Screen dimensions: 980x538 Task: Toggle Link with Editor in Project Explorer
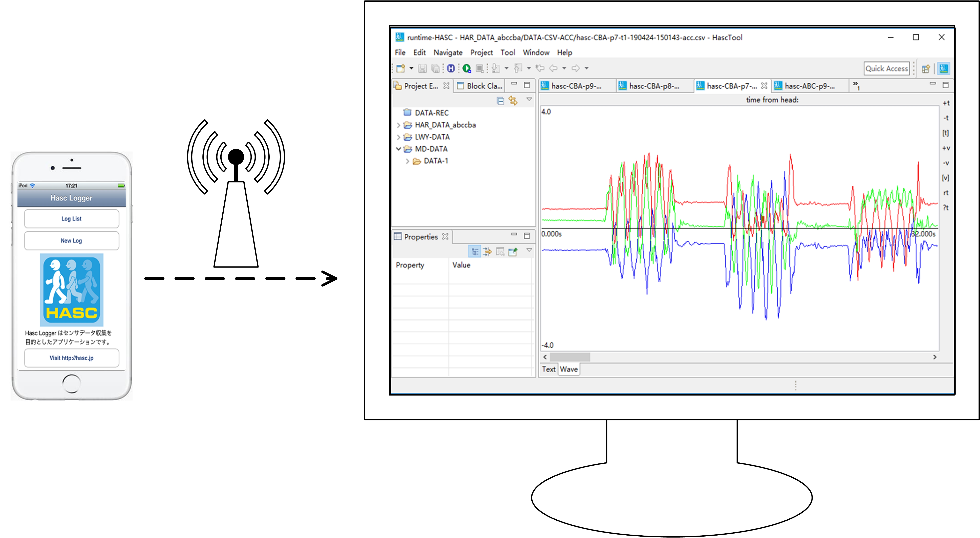pos(513,101)
